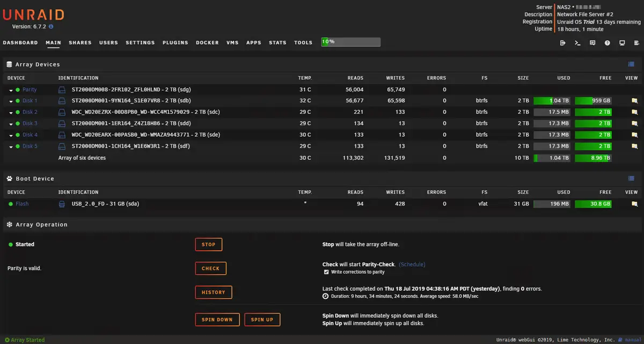Click the green status dot for Disk 3

[x=18, y=123]
